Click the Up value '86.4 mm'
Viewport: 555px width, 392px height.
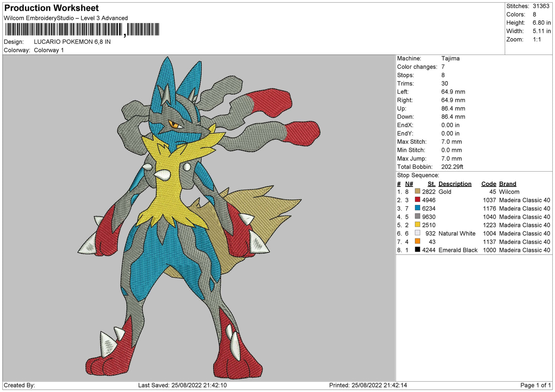(453, 109)
